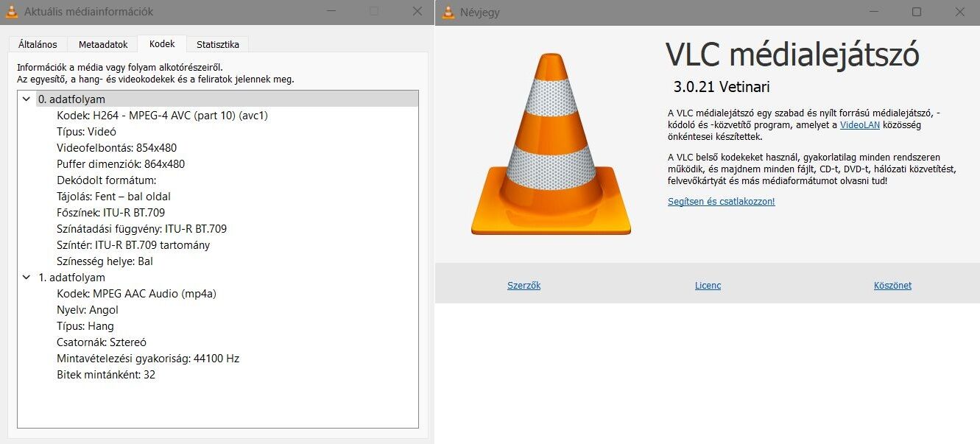The height and width of the screenshot is (444, 980).
Task: Maximize the Névjegy window
Action: 917,12
